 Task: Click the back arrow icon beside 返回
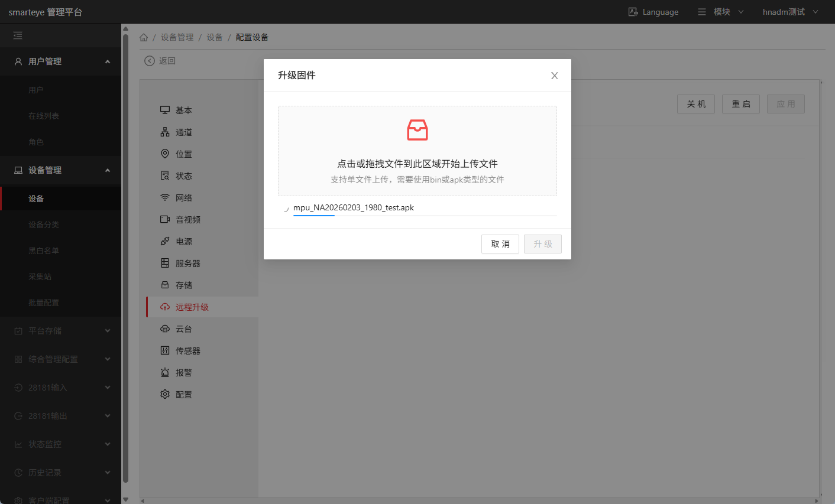point(150,61)
